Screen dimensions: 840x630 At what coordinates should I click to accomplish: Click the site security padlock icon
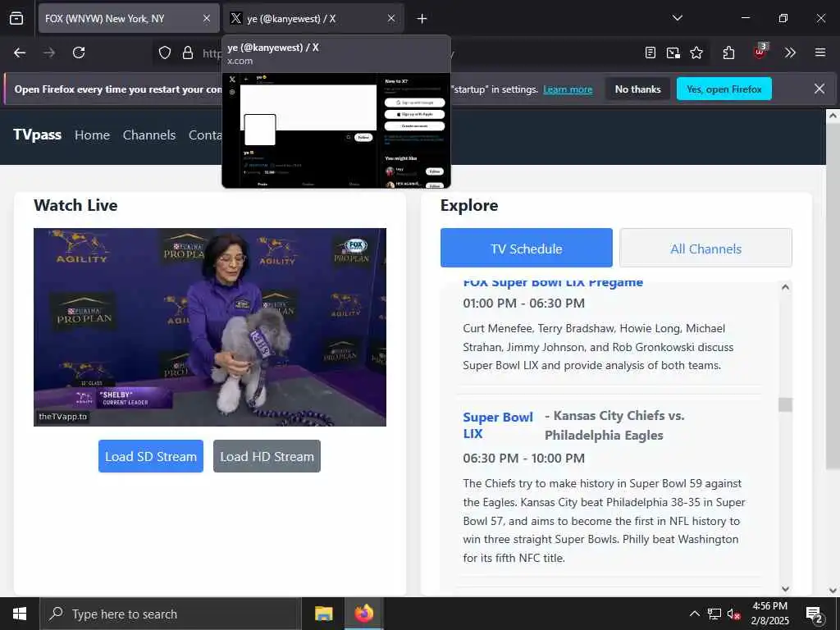click(x=188, y=52)
